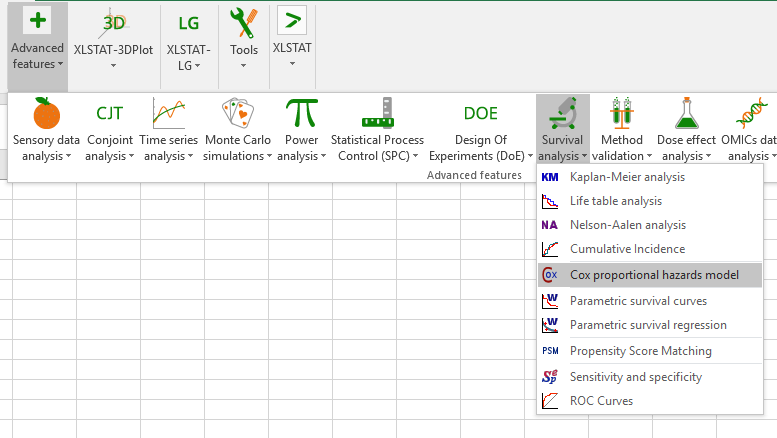
Task: Click the Method validation test tubes icon
Action: tap(621, 113)
